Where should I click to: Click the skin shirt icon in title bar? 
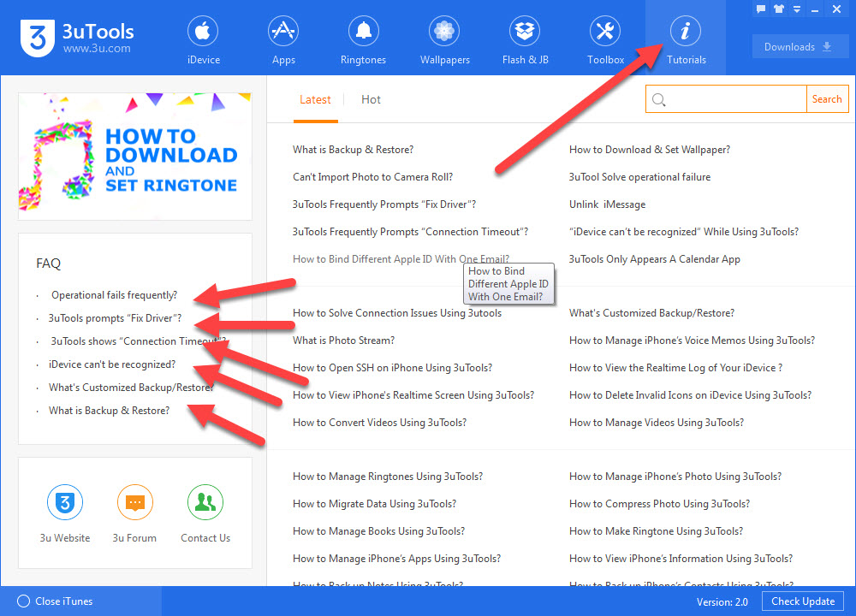pos(779,9)
